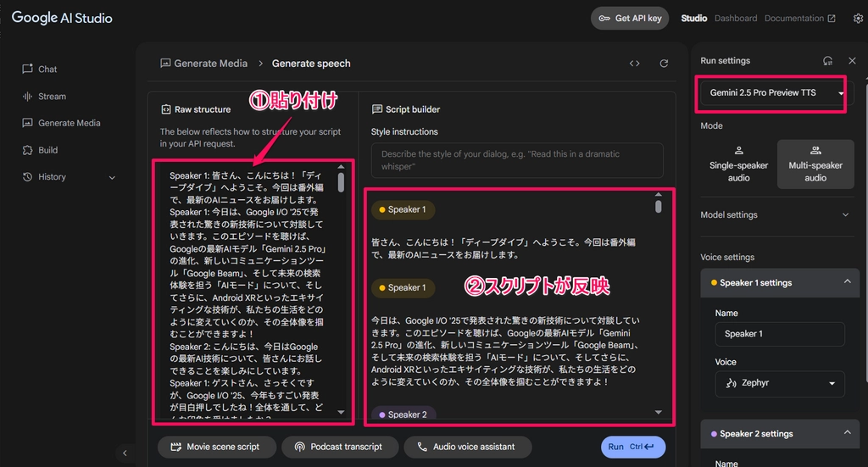The image size is (868, 467).
Task: Click the voice wave icon beside Zephyr
Action: point(731,383)
